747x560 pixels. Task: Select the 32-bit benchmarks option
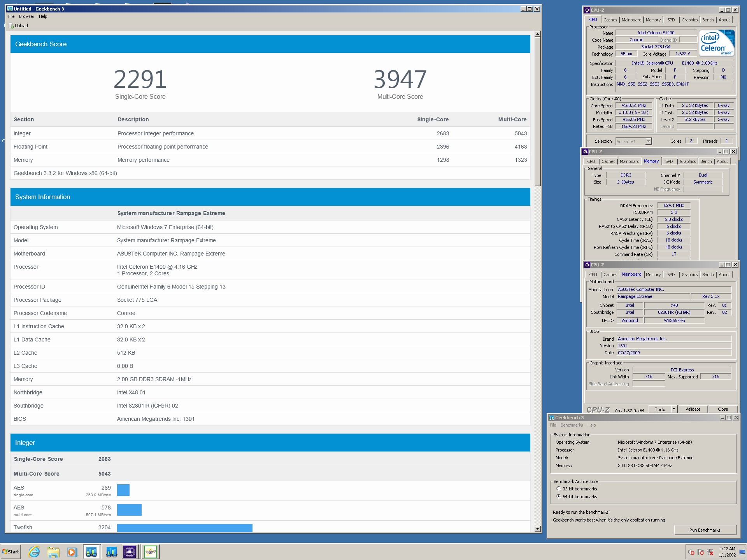click(x=558, y=489)
